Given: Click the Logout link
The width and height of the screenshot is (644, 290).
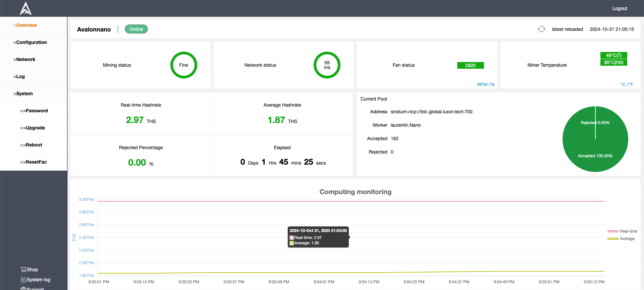Looking at the screenshot, I should (620, 8).
